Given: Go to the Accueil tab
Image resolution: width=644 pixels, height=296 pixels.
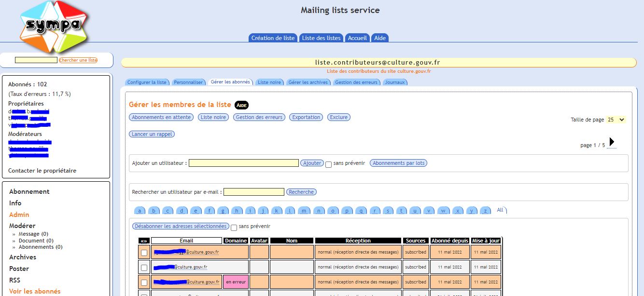Looking at the screenshot, I should click(x=357, y=38).
